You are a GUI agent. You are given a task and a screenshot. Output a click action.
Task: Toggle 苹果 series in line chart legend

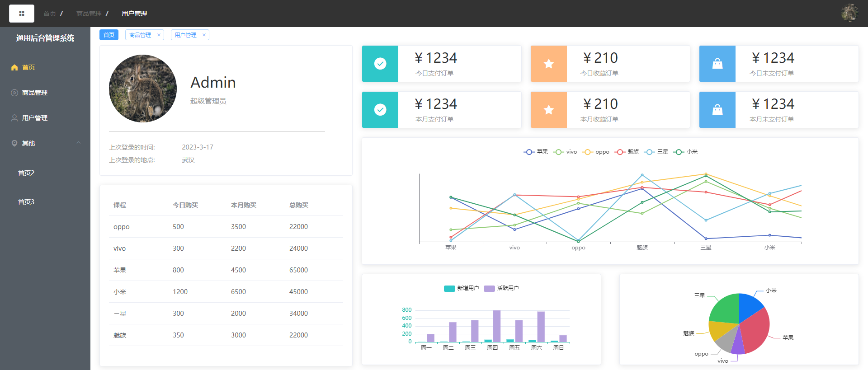coord(536,152)
